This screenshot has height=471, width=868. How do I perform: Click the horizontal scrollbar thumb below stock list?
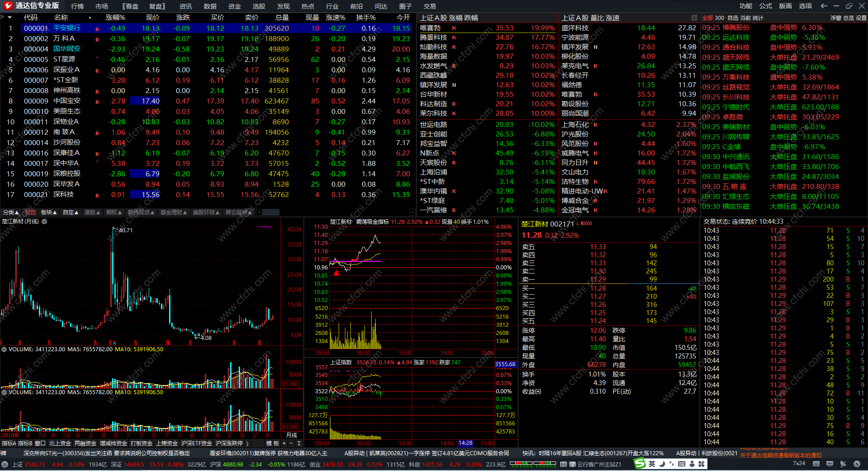pos(270,212)
